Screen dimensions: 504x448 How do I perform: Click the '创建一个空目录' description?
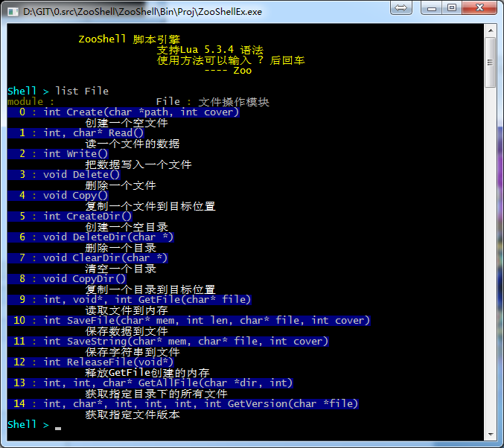127,227
